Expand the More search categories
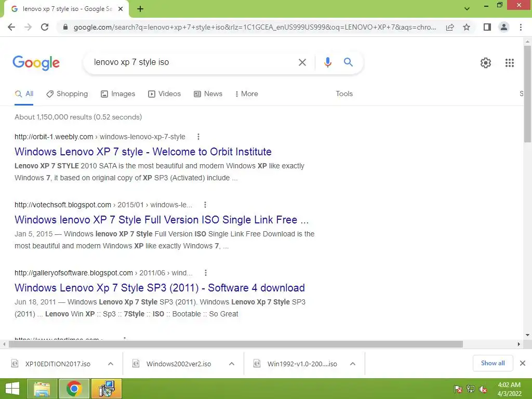The image size is (532, 399). 247,94
